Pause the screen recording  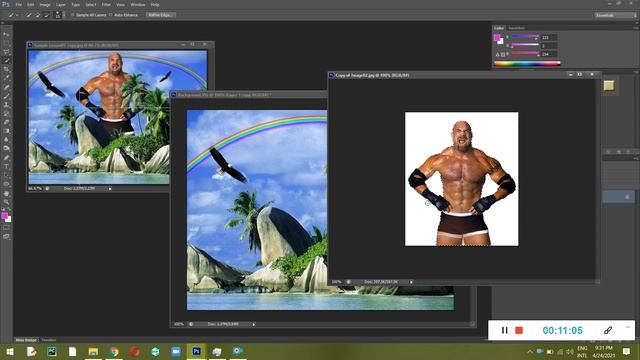point(504,330)
